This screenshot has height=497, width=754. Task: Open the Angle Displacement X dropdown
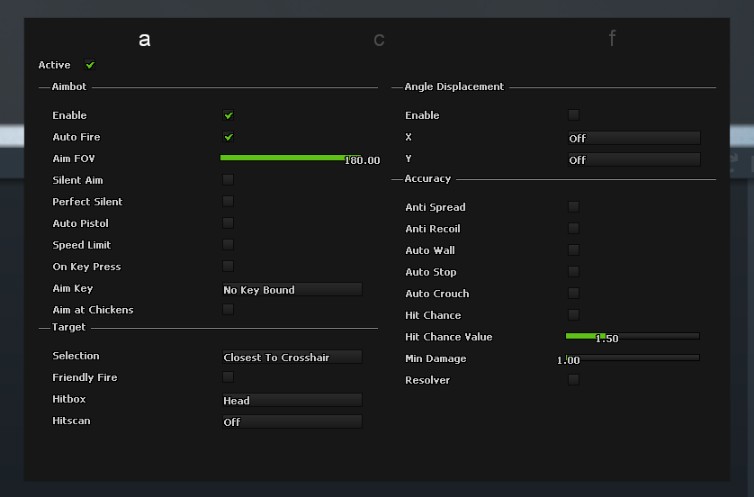[x=633, y=138]
